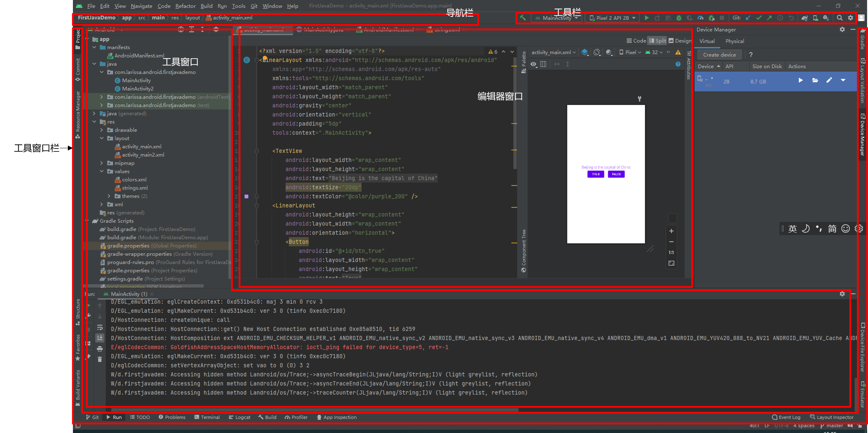Toggle soft-wrap in Run console
Screen dimensions: 868x433
100,327
